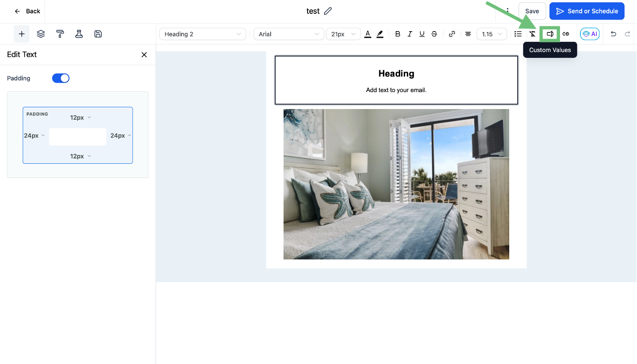Go Back to the previous page

27,11
